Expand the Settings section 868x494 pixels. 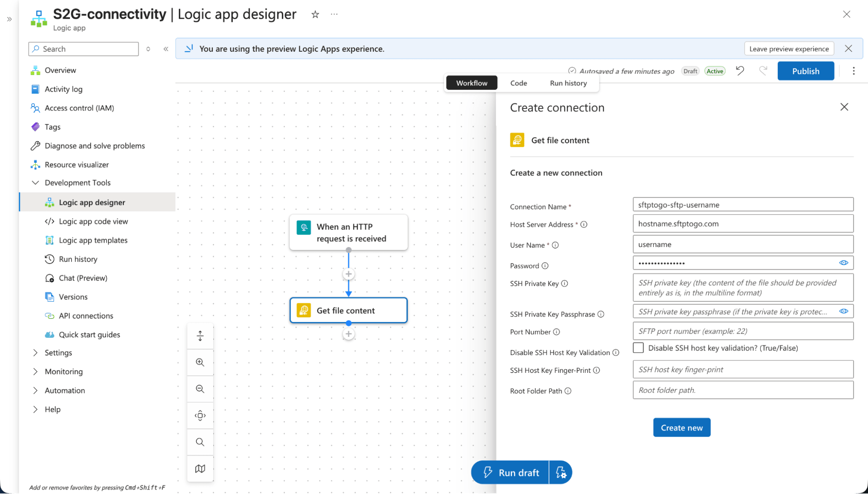(35, 353)
